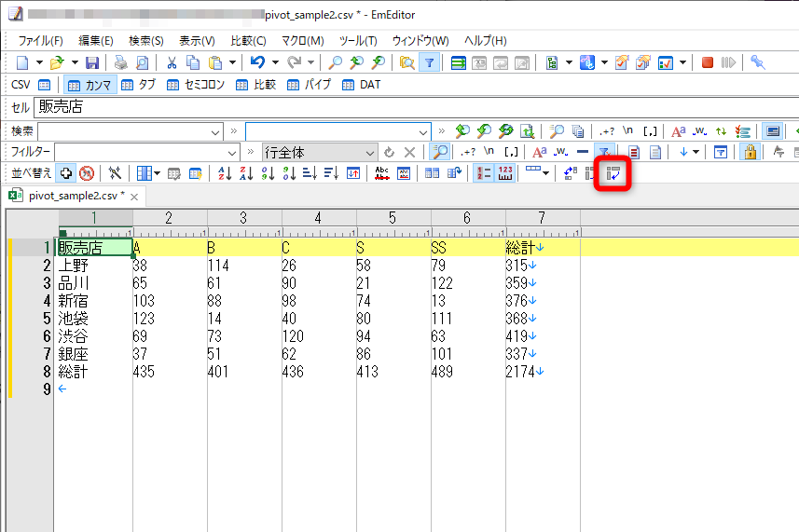Sort Z to A descending

[247, 173]
